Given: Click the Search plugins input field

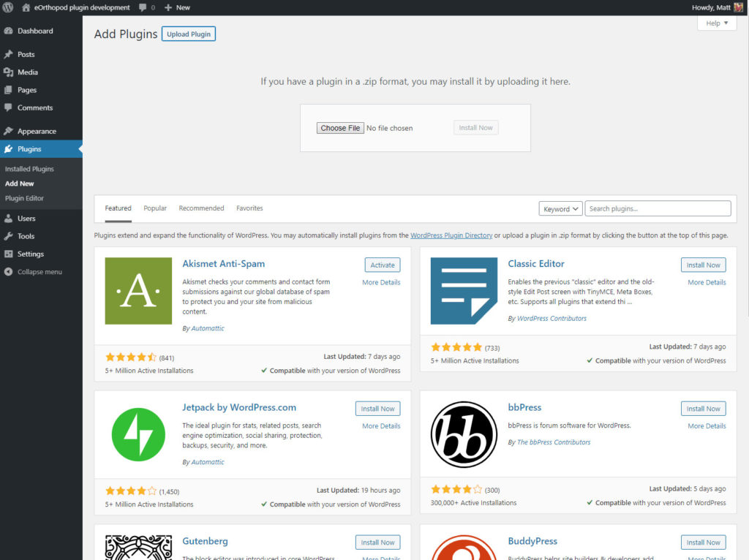Looking at the screenshot, I should [x=658, y=208].
